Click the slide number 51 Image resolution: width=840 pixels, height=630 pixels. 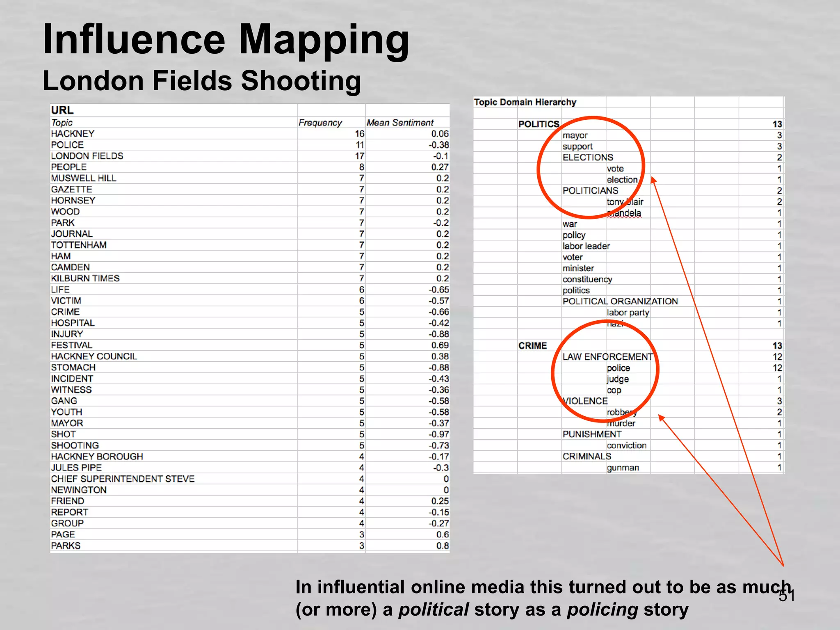tap(787, 596)
